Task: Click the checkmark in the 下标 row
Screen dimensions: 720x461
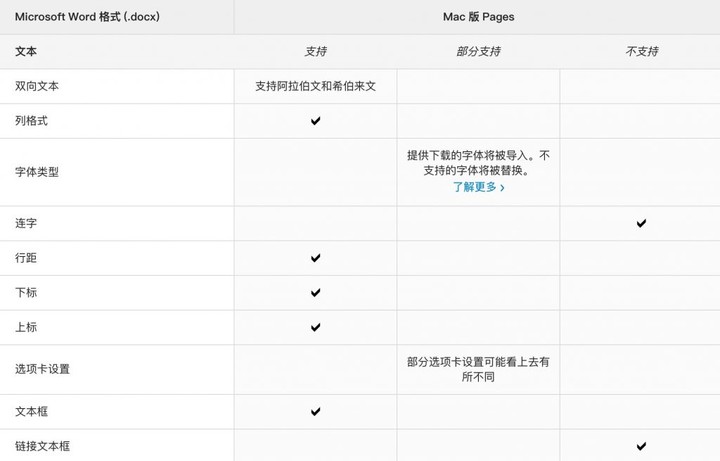Action: point(315,292)
